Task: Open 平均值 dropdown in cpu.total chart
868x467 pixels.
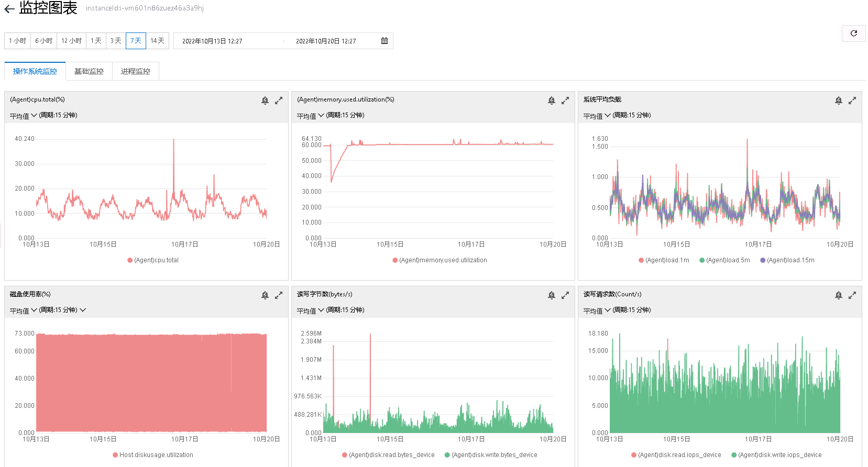Action: pos(23,116)
